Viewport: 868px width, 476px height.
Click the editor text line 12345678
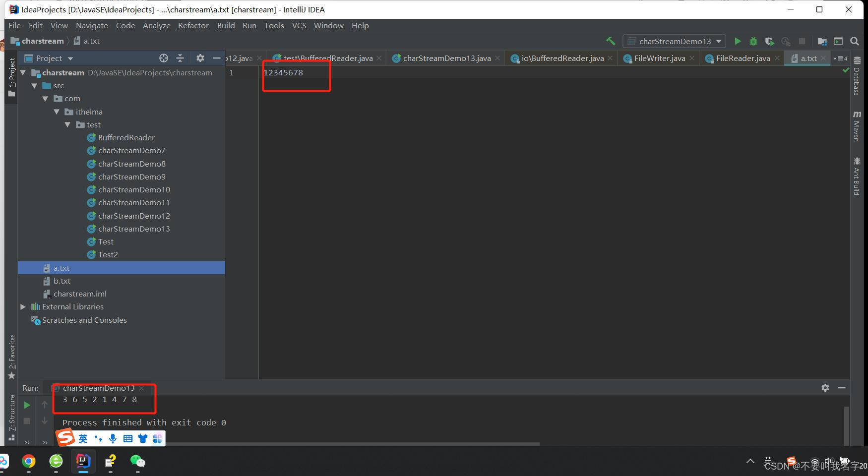click(283, 73)
